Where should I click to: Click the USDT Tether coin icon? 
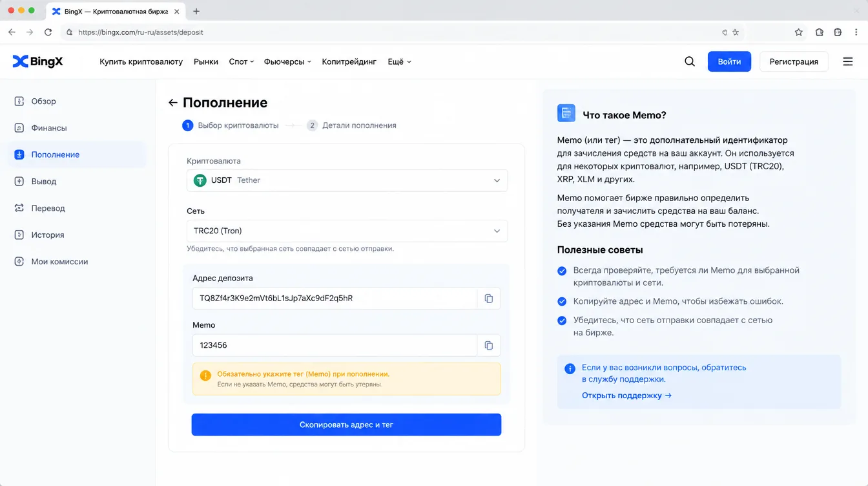coord(200,180)
